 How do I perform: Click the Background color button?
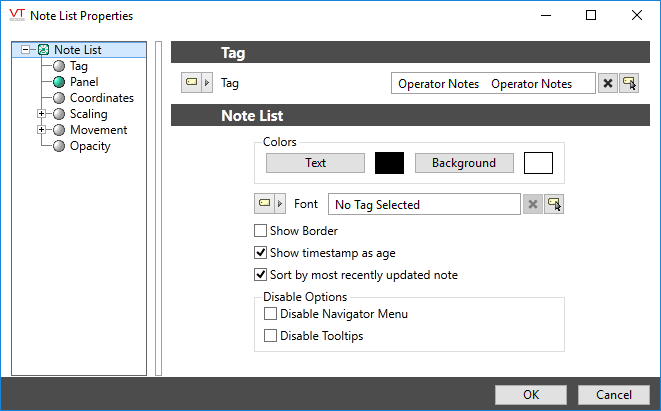pyautogui.click(x=464, y=163)
